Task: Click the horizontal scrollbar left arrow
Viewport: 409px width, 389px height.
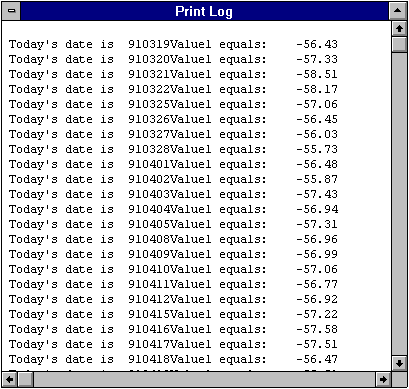Action: [x=10, y=379]
